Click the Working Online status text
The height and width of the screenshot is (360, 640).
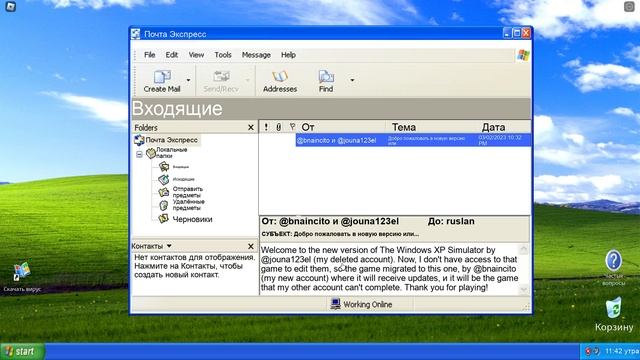tap(368, 304)
